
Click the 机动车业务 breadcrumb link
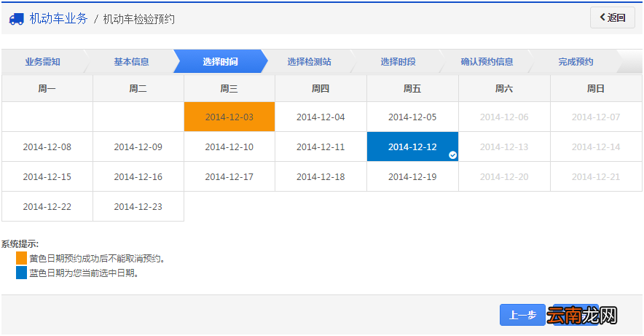click(58, 19)
